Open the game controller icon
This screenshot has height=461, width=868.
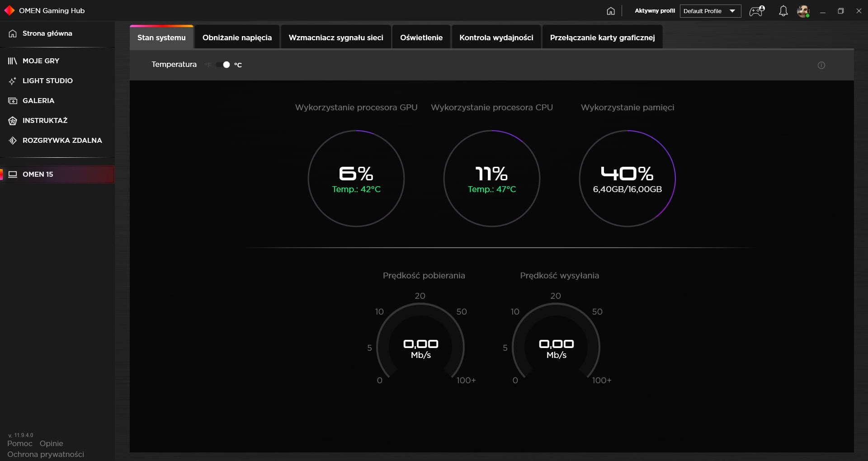(x=757, y=11)
